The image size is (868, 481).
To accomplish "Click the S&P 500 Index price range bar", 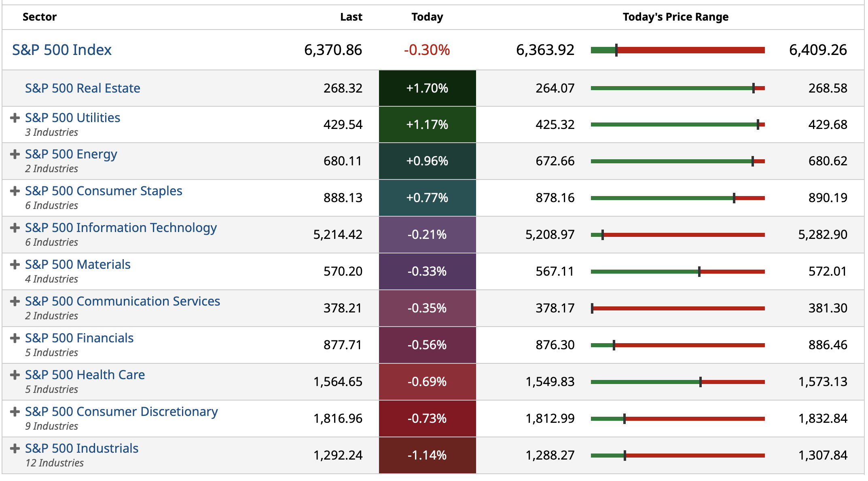I will (677, 50).
